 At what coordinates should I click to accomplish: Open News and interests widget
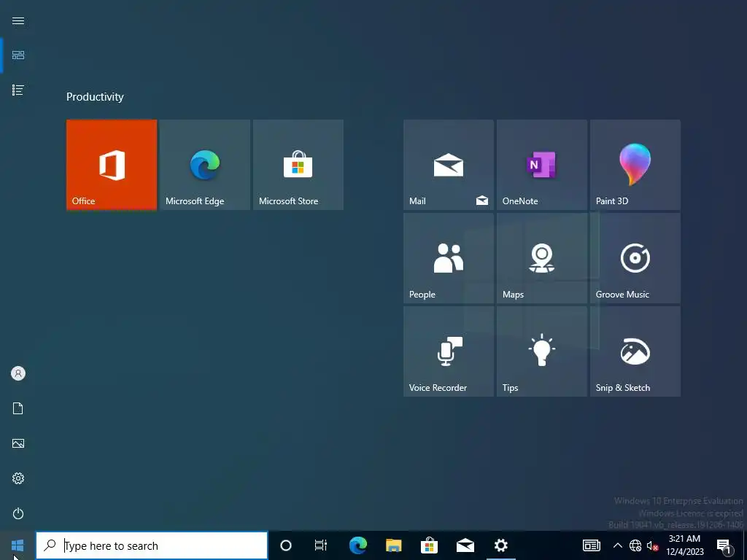click(x=591, y=545)
